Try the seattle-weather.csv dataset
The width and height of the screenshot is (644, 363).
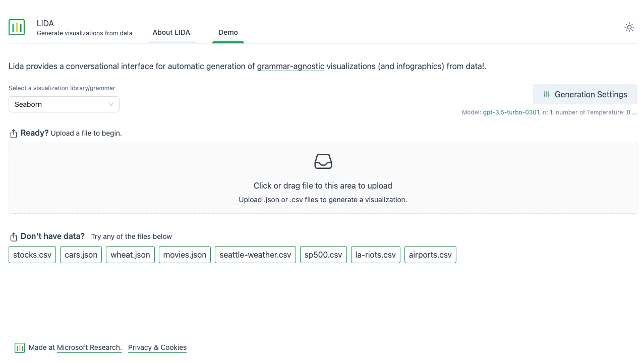pyautogui.click(x=255, y=255)
